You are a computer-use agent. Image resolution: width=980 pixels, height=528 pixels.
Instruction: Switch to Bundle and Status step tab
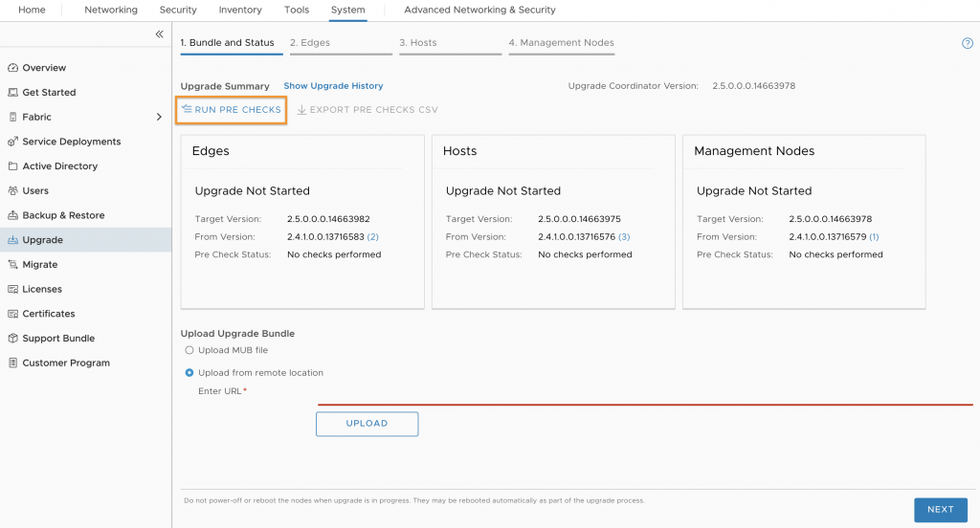(232, 43)
